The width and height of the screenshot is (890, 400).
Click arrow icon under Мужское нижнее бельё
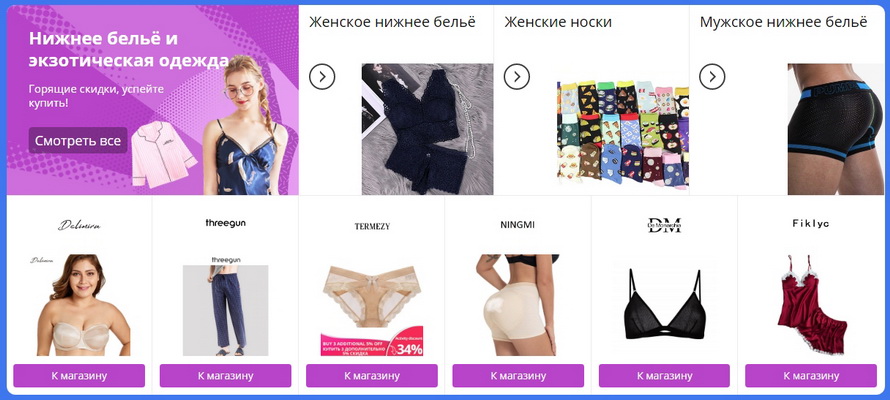tap(712, 77)
